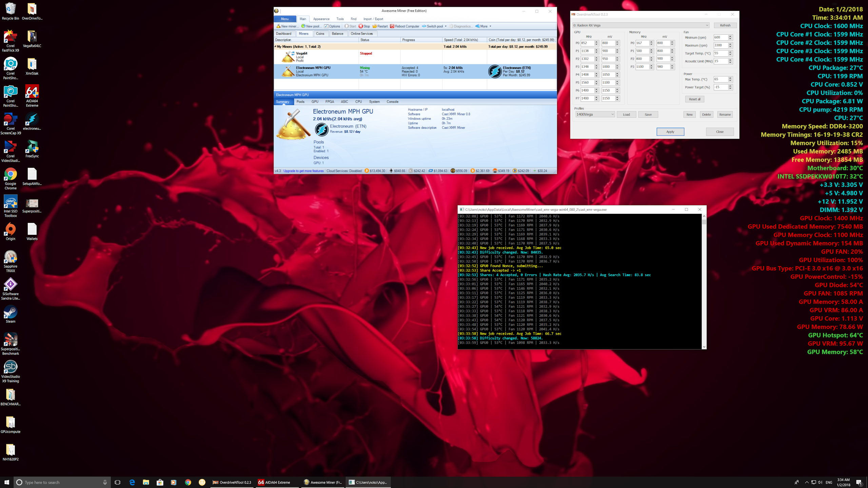Open the Coins tab
Image resolution: width=868 pixels, height=488 pixels.
(x=320, y=34)
